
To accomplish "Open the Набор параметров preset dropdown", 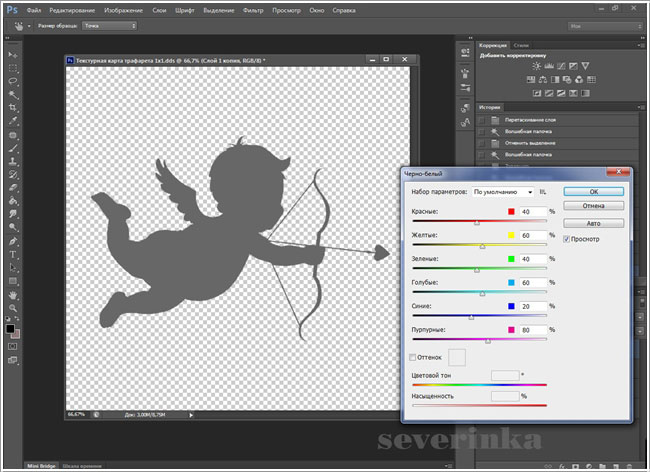I will click(x=503, y=190).
